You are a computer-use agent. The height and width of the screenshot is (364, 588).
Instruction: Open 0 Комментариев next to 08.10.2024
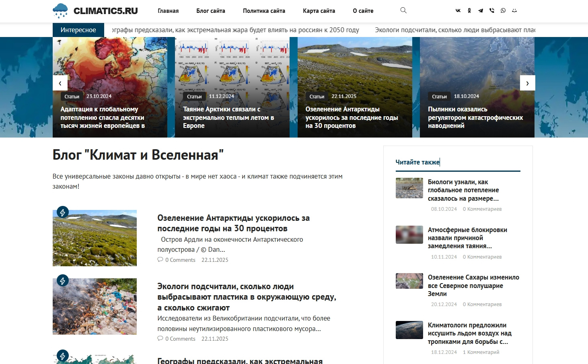coord(482,209)
